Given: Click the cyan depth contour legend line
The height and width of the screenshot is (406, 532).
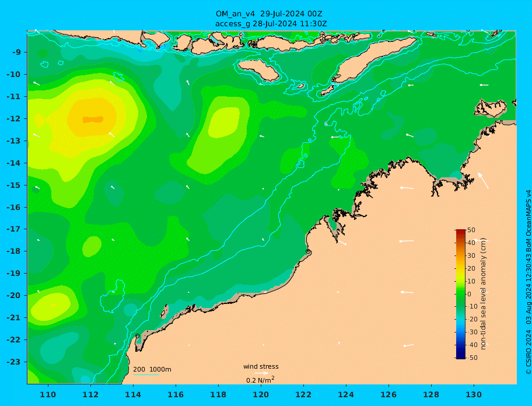Looking at the screenshot, I should click(146, 375).
